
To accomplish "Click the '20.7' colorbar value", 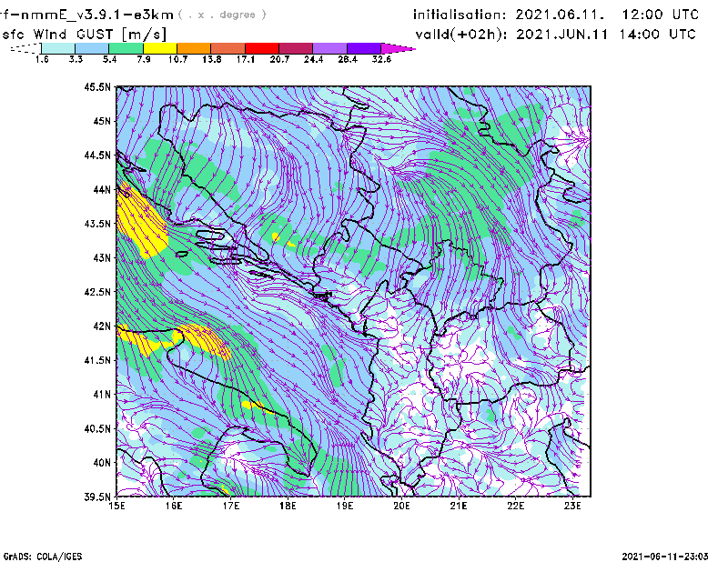I will [x=279, y=59].
